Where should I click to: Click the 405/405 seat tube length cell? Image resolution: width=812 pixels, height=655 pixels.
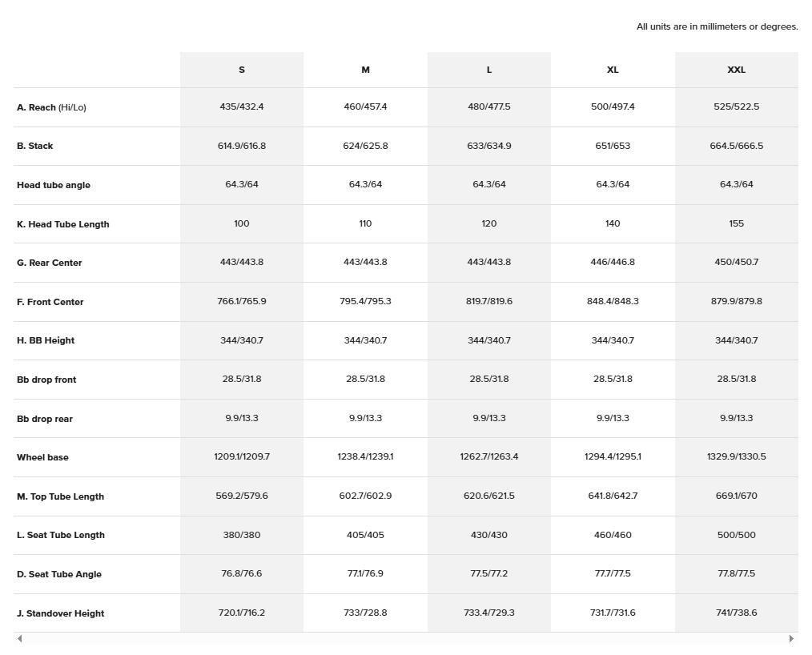pyautogui.click(x=365, y=535)
